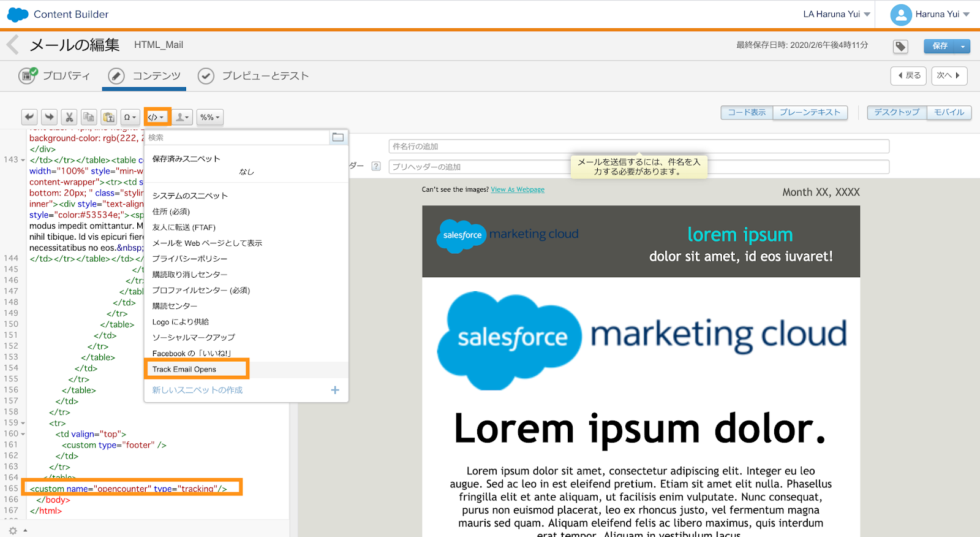Open the save button dropdown arrow
The width and height of the screenshot is (980, 537).
(963, 46)
